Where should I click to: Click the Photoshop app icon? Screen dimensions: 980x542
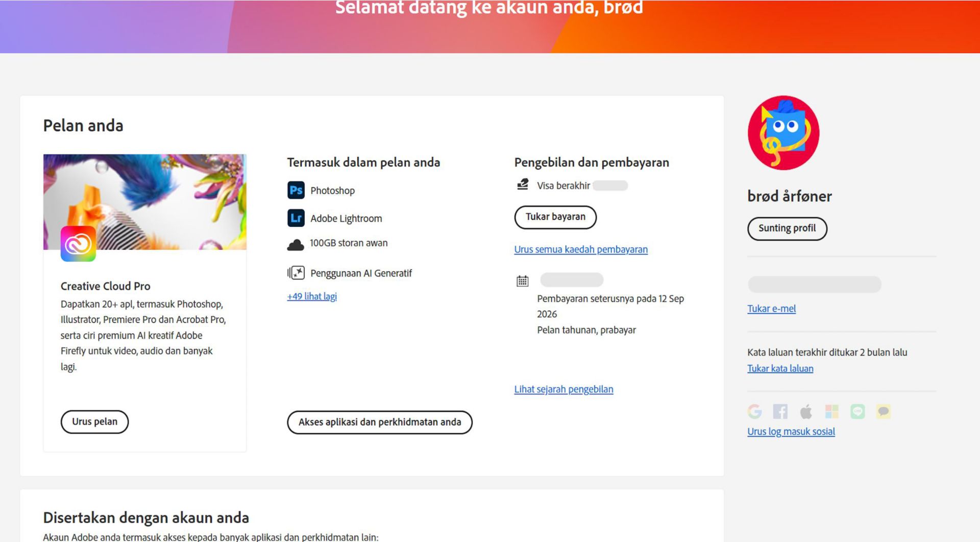click(296, 190)
